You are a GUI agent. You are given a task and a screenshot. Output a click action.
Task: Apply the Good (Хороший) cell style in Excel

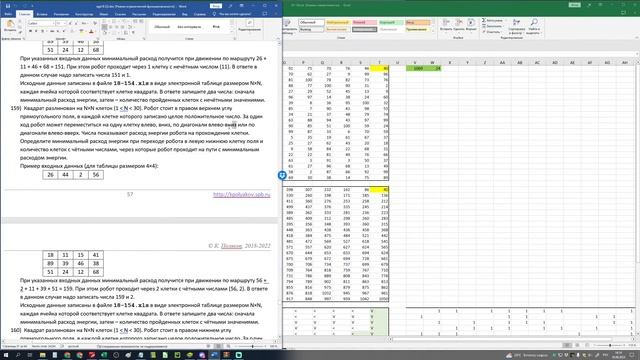(390, 22)
